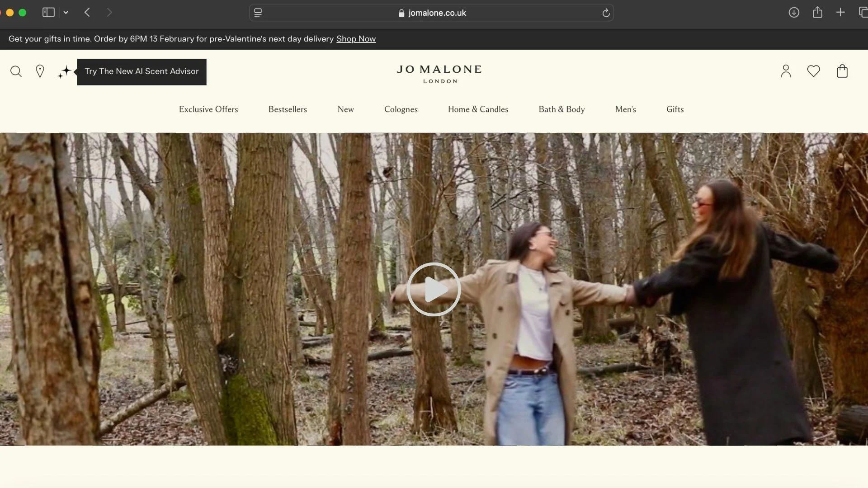Open the account profile icon
Screen dimensions: 868x488
(x=786, y=71)
